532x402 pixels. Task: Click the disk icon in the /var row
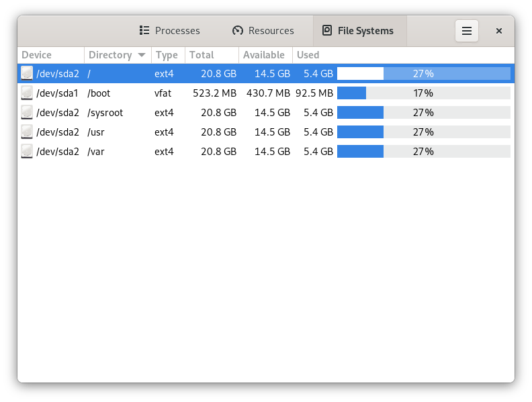click(x=27, y=151)
